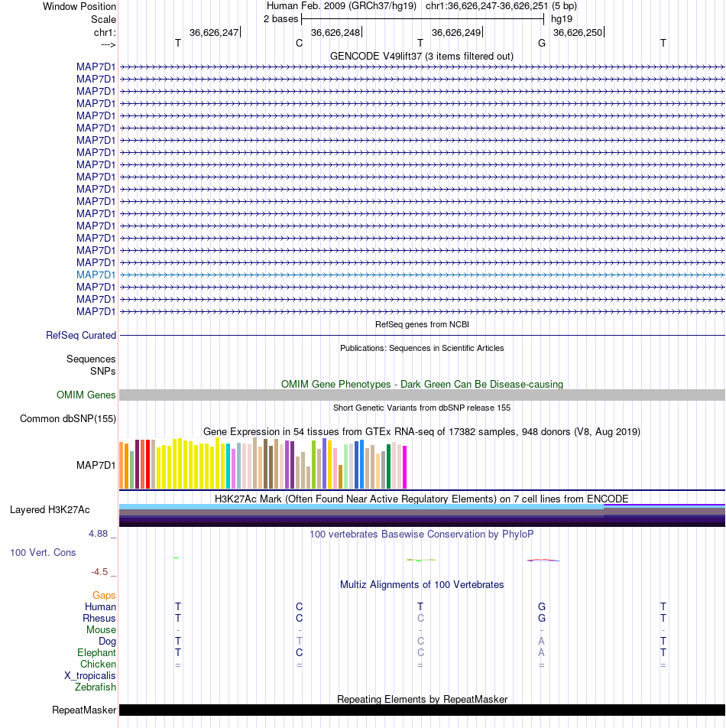This screenshot has width=726, height=728.
Task: Click 'Multiz Alignments of 100 Vertebrates' title
Action: (422, 585)
